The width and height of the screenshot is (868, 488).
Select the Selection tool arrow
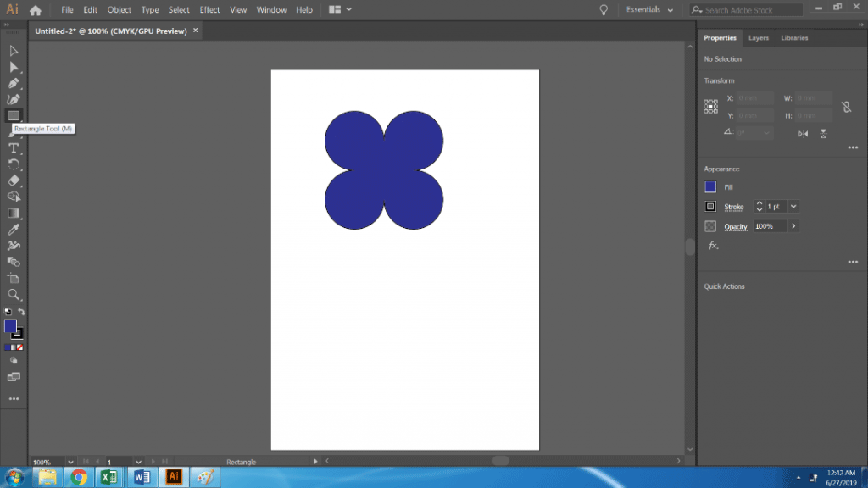click(13, 51)
